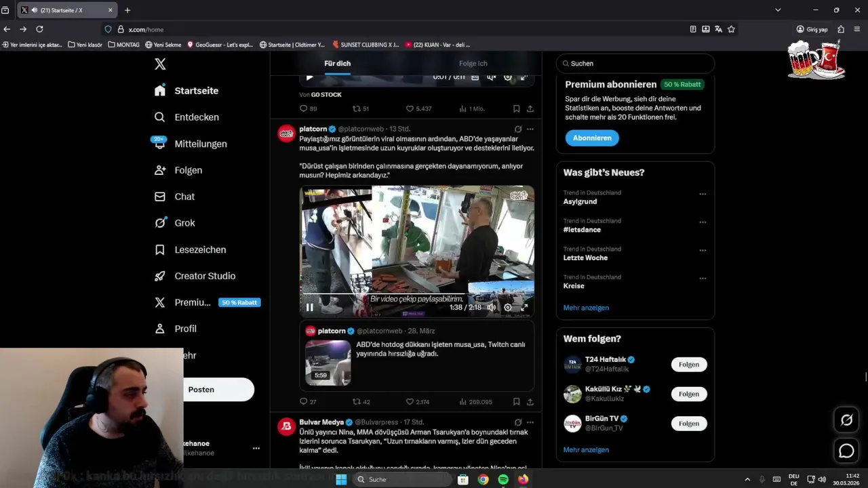Bookmark the GO STOCK post
The image size is (868, 488).
pos(517,108)
